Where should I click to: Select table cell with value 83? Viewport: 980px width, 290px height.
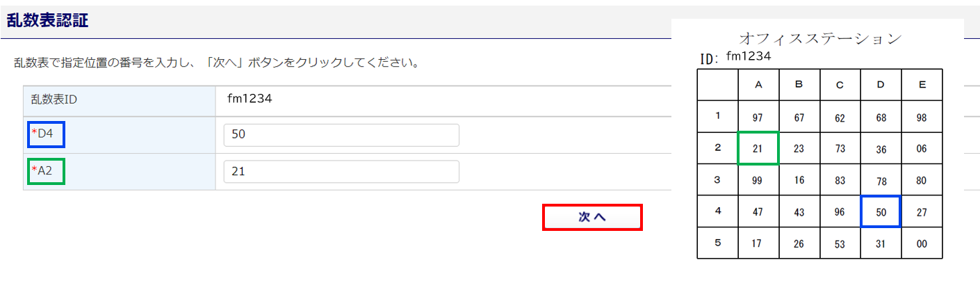pos(840,181)
